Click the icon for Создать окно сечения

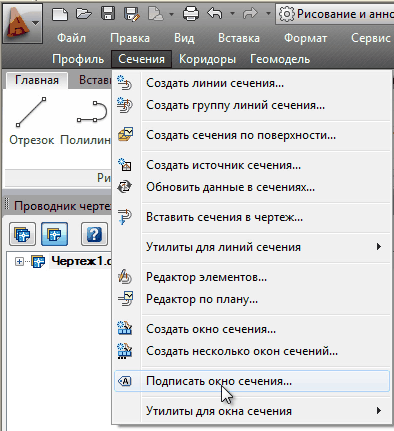click(x=125, y=328)
